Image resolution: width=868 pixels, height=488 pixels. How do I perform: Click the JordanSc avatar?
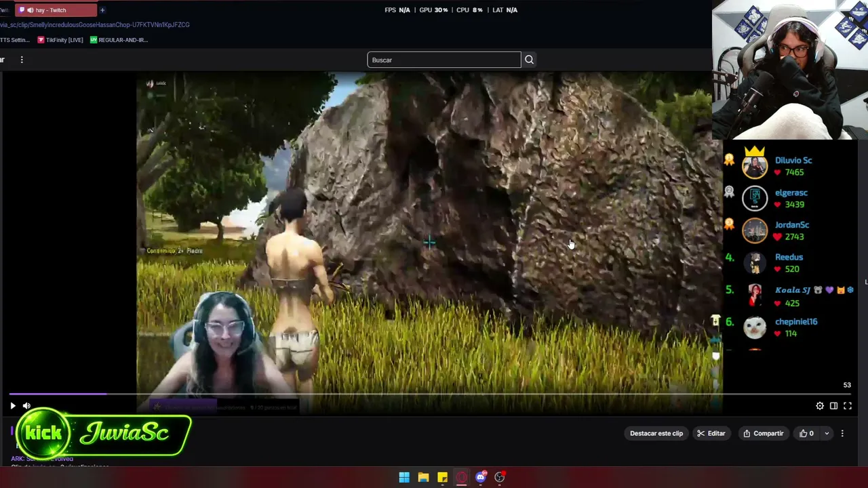pos(755,230)
